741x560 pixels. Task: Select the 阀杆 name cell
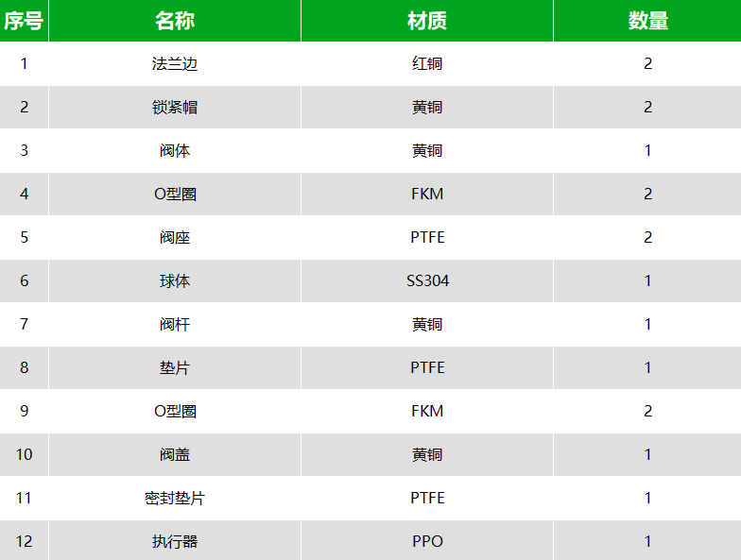(175, 325)
